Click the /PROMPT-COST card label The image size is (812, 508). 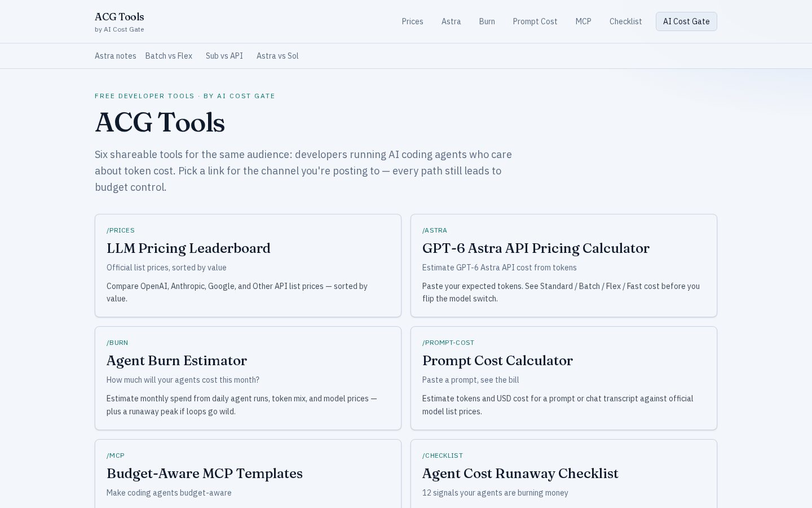(448, 343)
